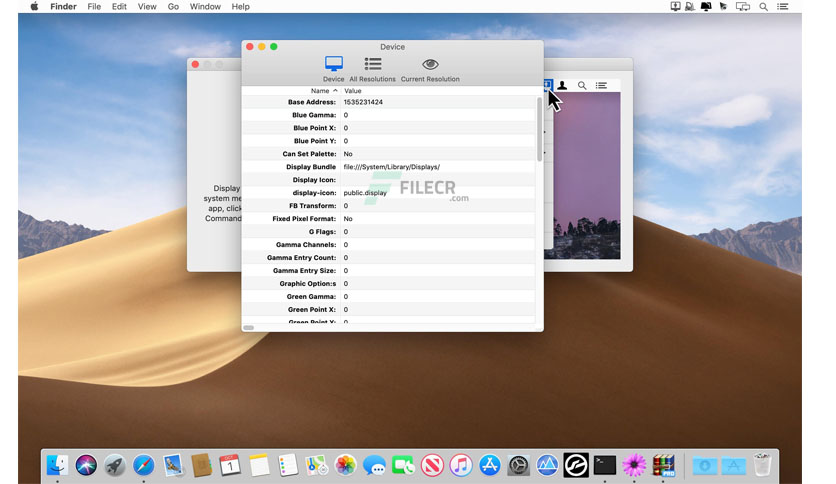The image size is (836, 484).
Task: Open System Preferences from the Dock
Action: (x=518, y=465)
